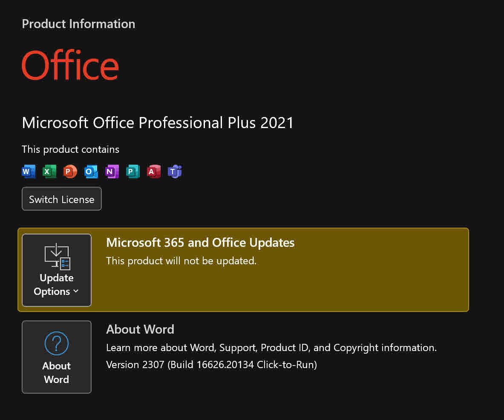Click 'Microsoft 365 and Office Updates' heading
This screenshot has width=504, height=420.
[x=200, y=243]
